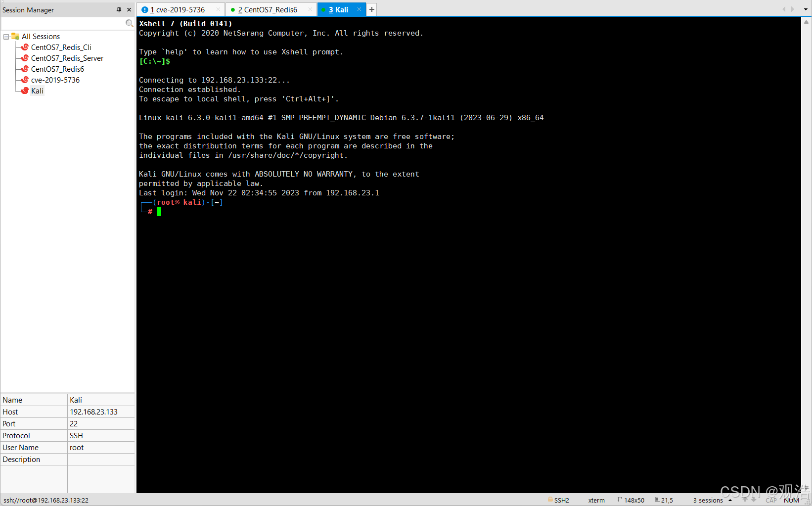This screenshot has height=506, width=812.
Task: Click the CentOS7_Redis_Cli session icon
Action: pyautogui.click(x=25, y=47)
